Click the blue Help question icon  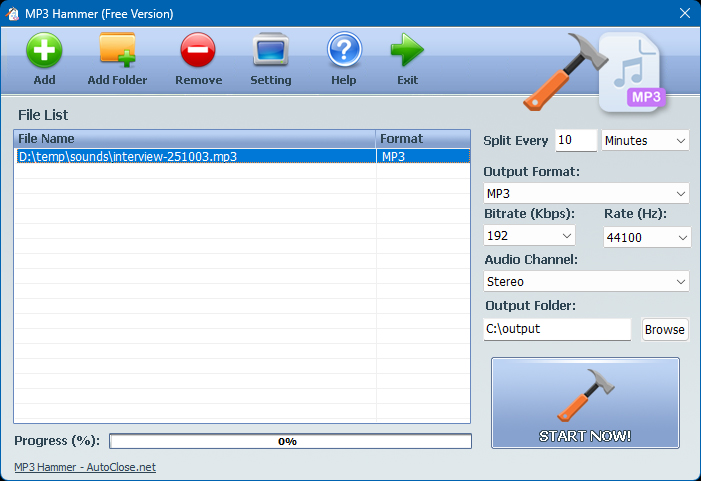click(x=344, y=50)
